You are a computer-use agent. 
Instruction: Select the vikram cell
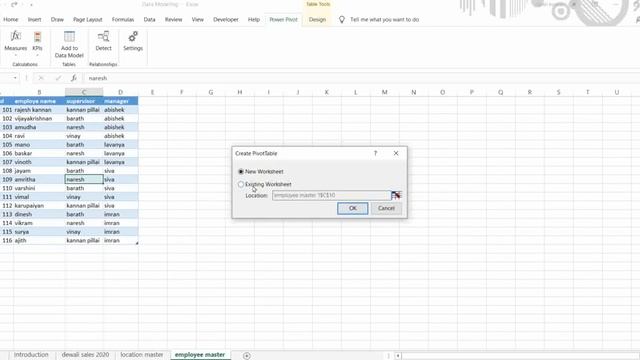click(x=39, y=223)
